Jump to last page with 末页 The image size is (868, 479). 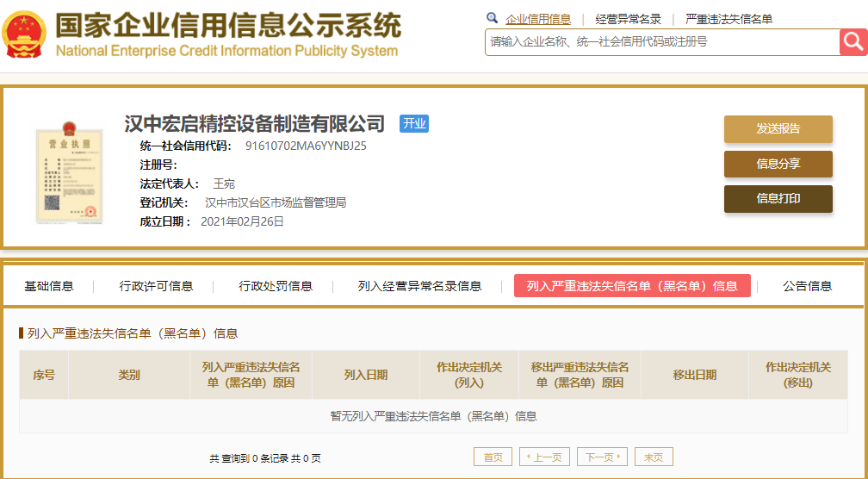point(654,457)
